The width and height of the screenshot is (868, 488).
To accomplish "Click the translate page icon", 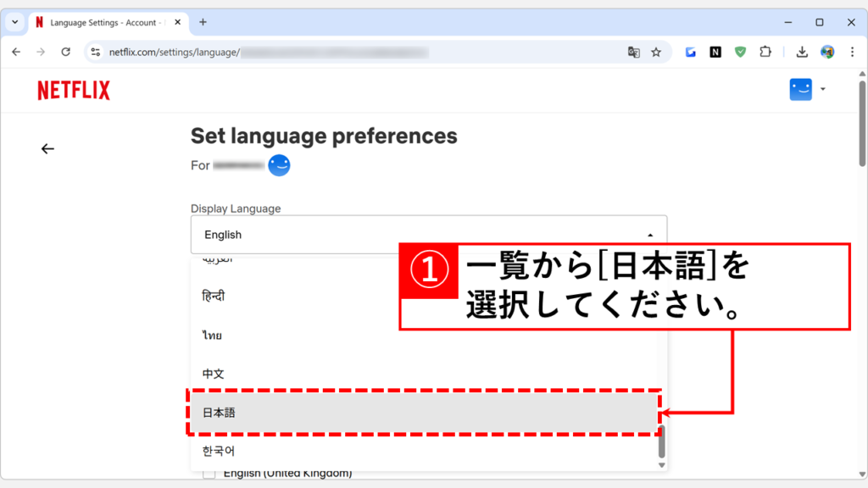I will (634, 52).
